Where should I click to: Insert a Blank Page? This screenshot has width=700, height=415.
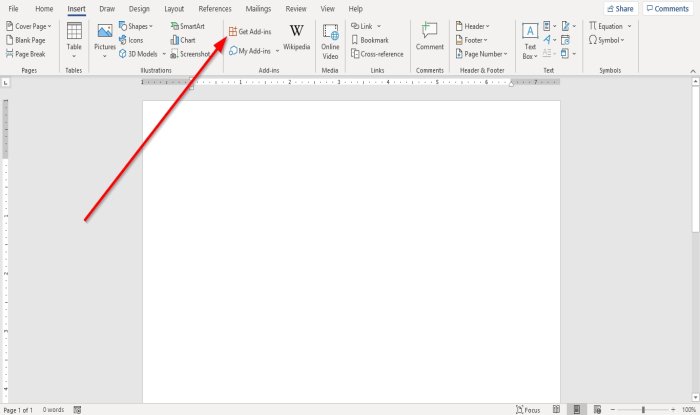(x=25, y=40)
